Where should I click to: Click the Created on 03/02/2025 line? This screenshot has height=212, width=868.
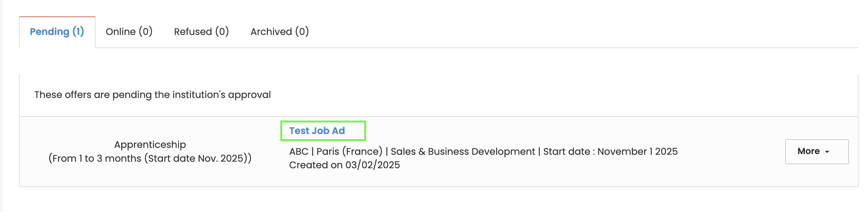[x=345, y=165]
